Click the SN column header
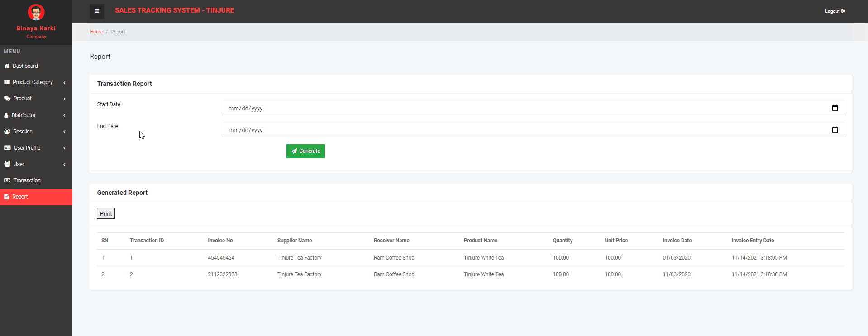The image size is (868, 336). pyautogui.click(x=105, y=241)
